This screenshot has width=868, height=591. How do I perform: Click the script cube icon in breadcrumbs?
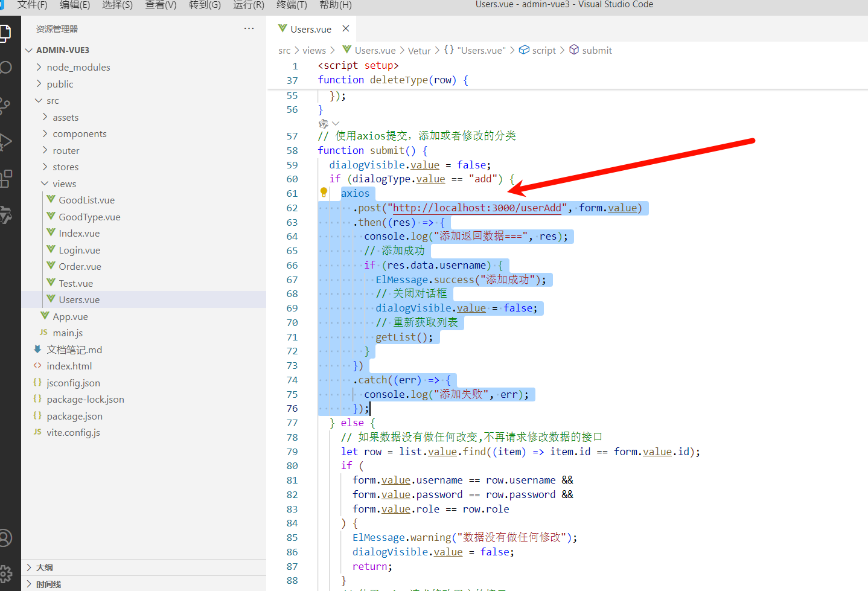point(524,50)
